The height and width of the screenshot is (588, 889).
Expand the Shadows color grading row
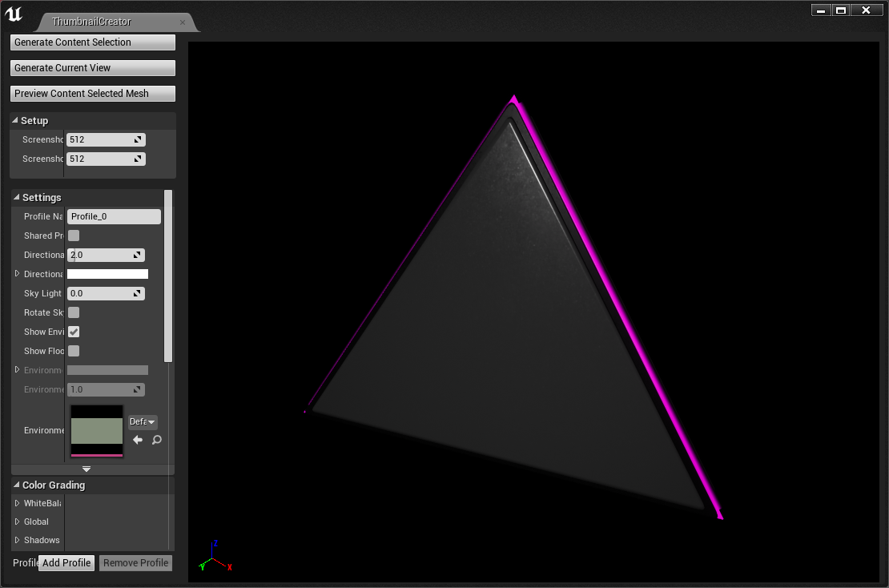click(x=17, y=540)
